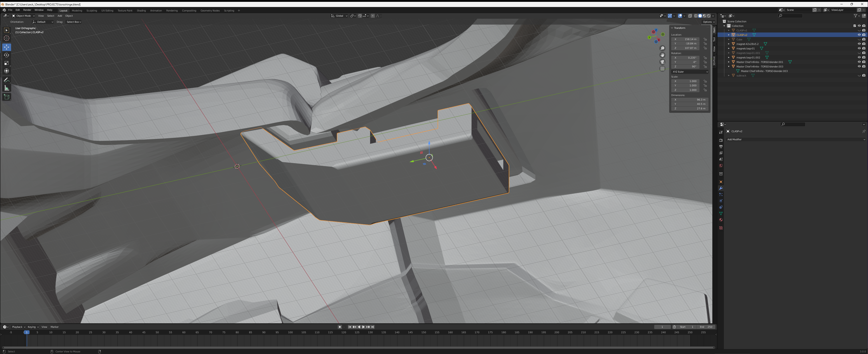Hide magnet-42x28x5.2 in viewport
Image resolution: width=868 pixels, height=354 pixels.
pos(859,44)
